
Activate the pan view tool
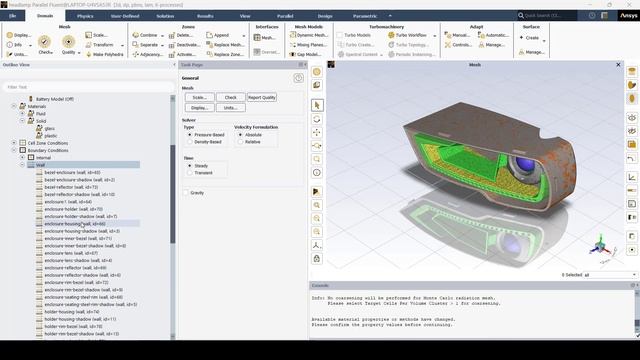317,133
